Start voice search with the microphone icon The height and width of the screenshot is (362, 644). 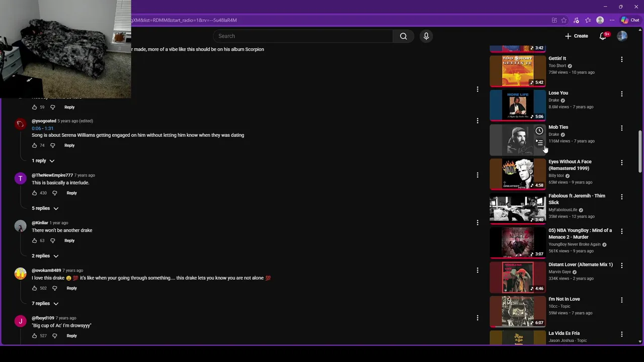pyautogui.click(x=426, y=36)
